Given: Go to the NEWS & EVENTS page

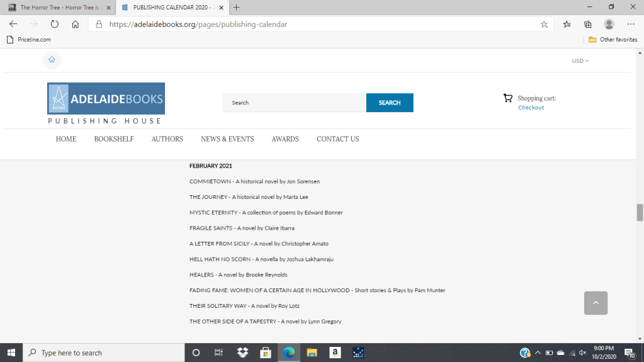Looking at the screenshot, I should [x=227, y=139].
